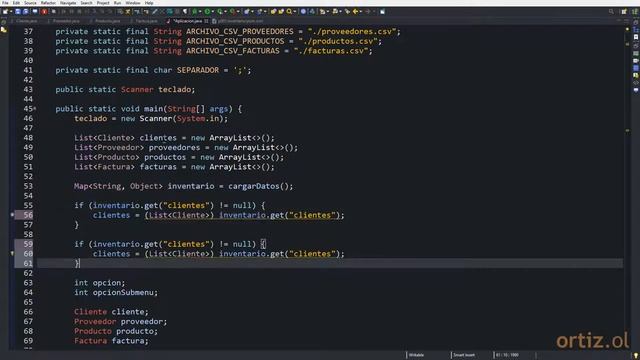
Task: Open the Navigate menu
Action: pos(68,3)
